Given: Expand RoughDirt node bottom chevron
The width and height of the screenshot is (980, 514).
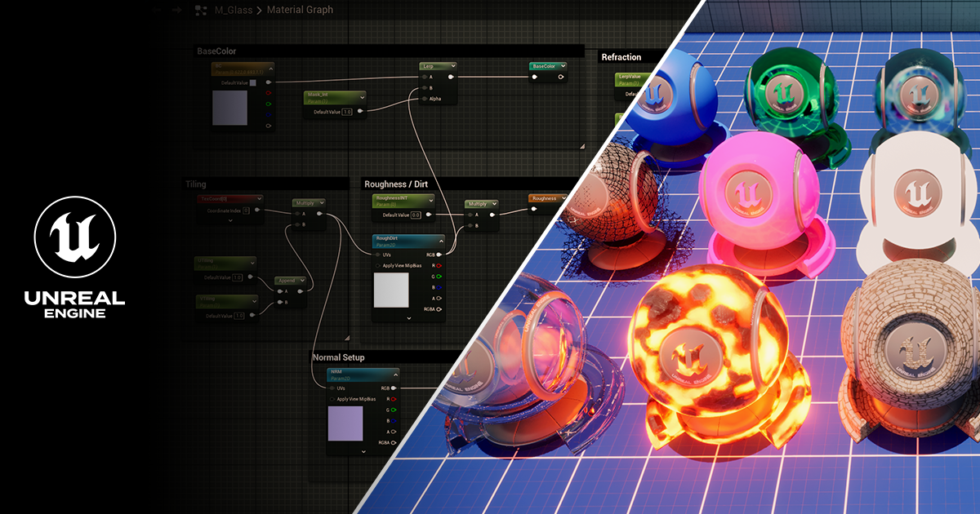Looking at the screenshot, I should coord(408,317).
